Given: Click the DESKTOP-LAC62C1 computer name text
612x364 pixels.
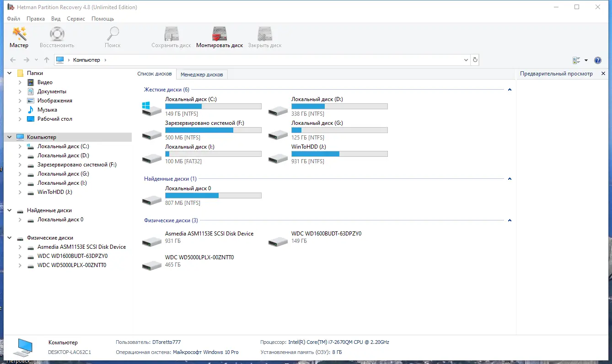Looking at the screenshot, I should [x=70, y=352].
